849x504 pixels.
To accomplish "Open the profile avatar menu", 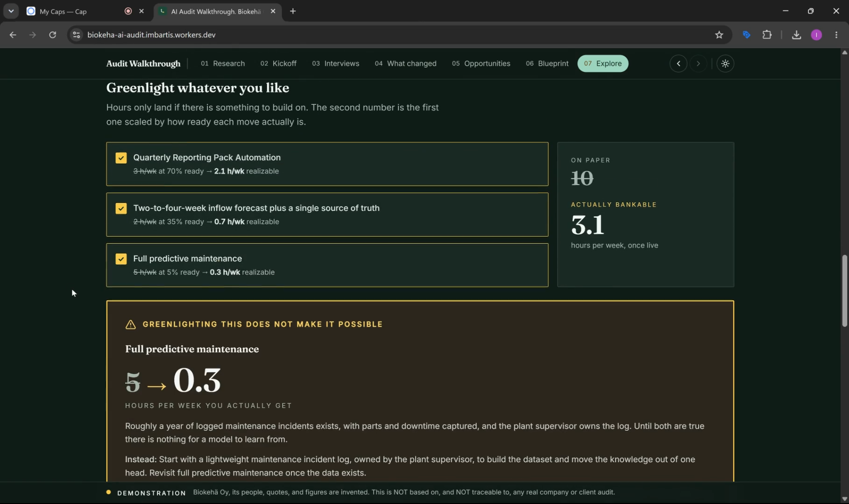I will [x=816, y=35].
